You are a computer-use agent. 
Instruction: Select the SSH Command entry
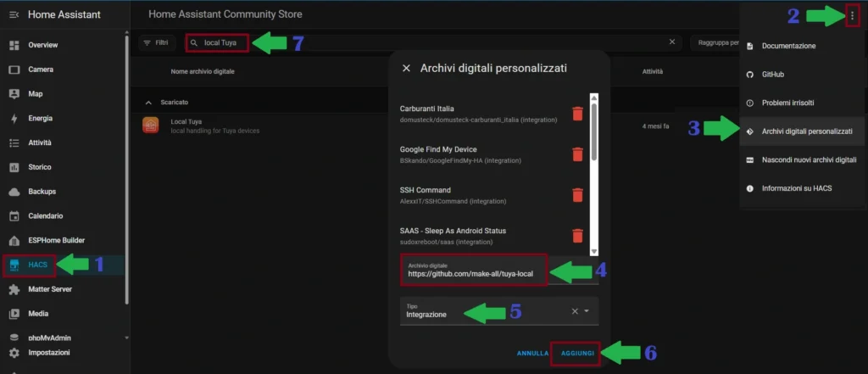(453, 195)
